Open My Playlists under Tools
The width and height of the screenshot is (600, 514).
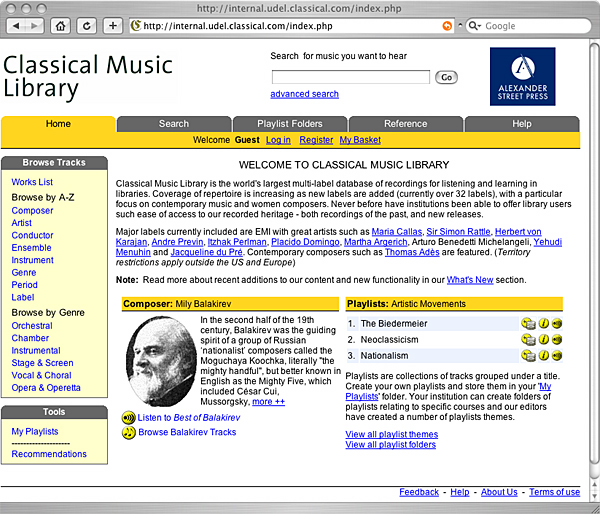tap(35, 431)
